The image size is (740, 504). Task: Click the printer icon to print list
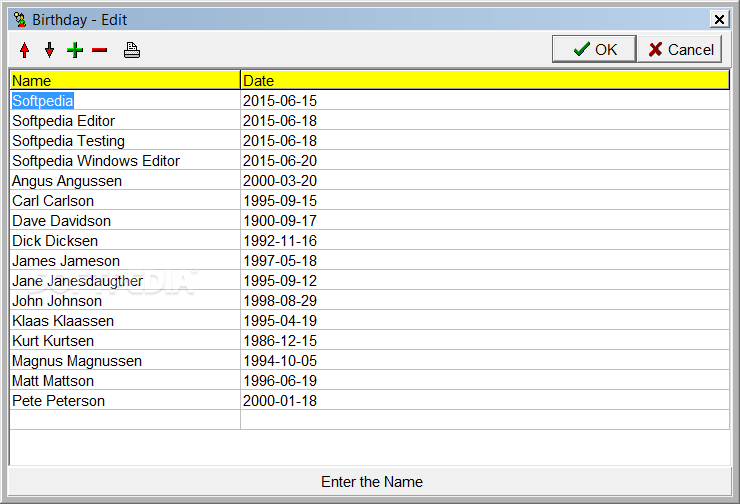(132, 50)
